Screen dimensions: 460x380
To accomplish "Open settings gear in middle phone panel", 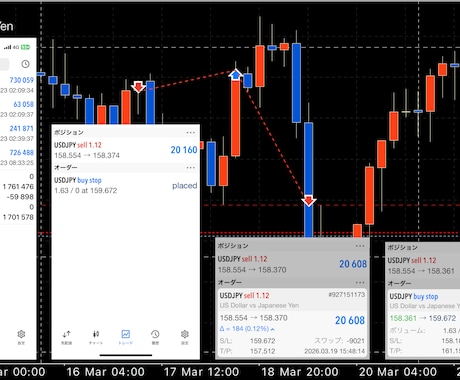I will click(x=185, y=337).
